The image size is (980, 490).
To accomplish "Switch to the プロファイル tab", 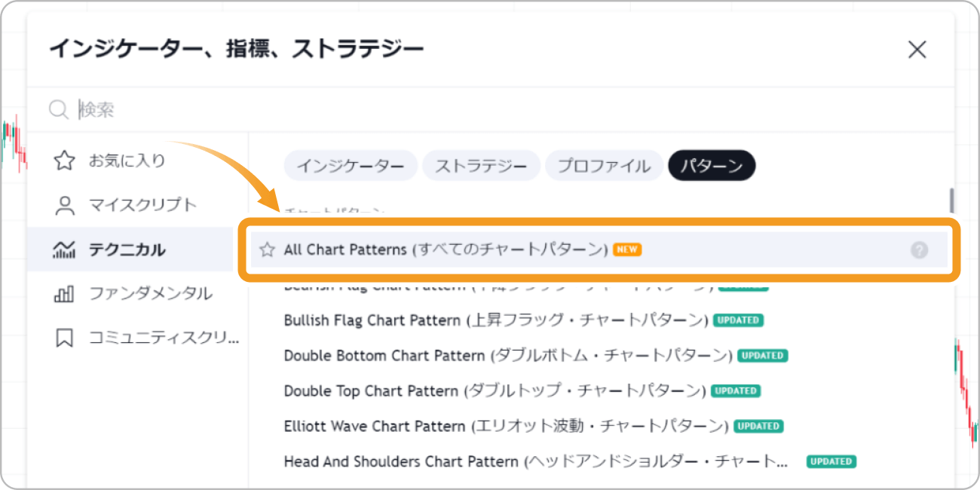I will tap(604, 166).
